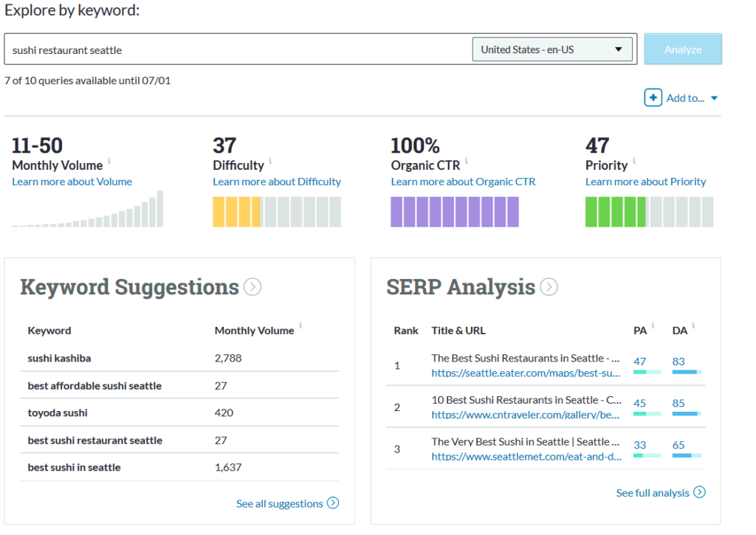Click the plus icon beside Add to
Image resolution: width=756 pixels, height=535 pixels.
tap(653, 98)
